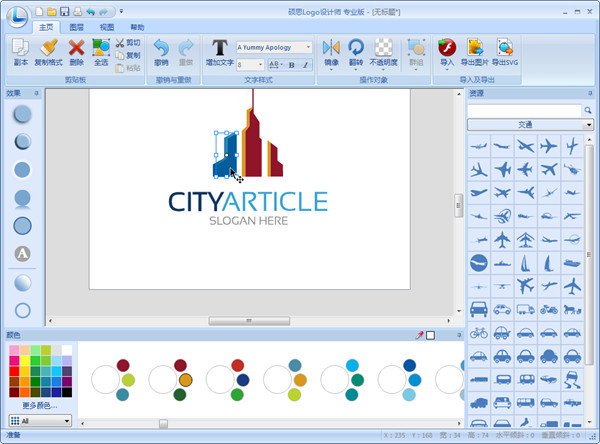Add text with the 增加文字 T icon

tap(220, 47)
